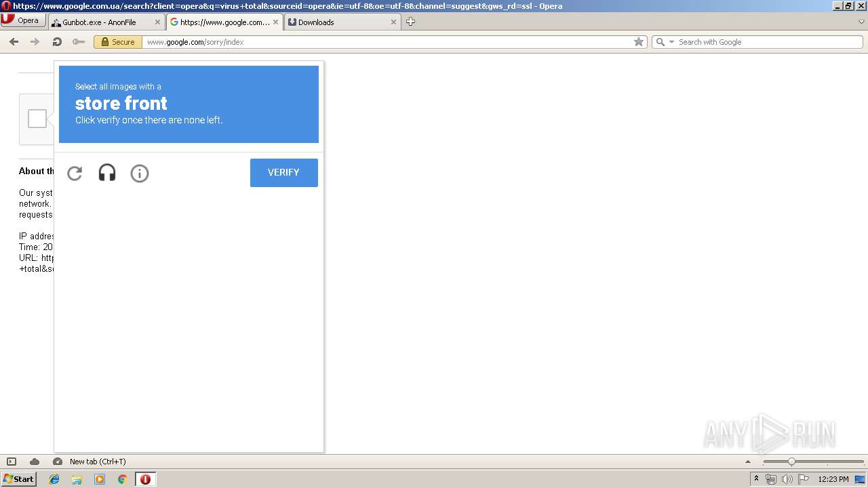Click the VERIFY button
Screen dimensions: 868x488
[283, 173]
